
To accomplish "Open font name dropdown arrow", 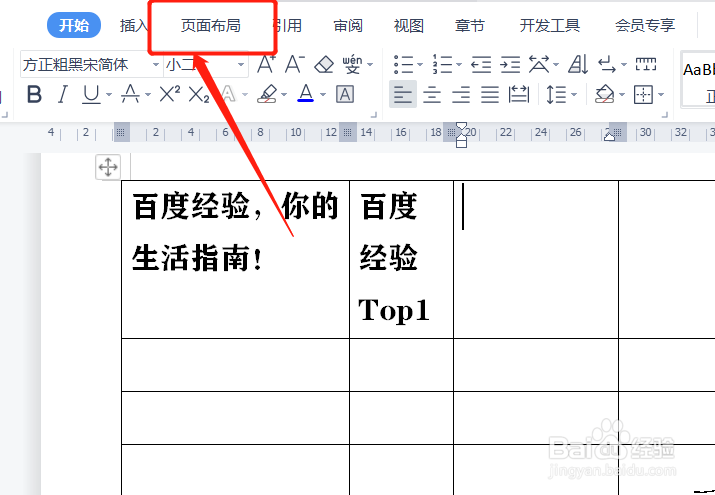I will (x=155, y=65).
